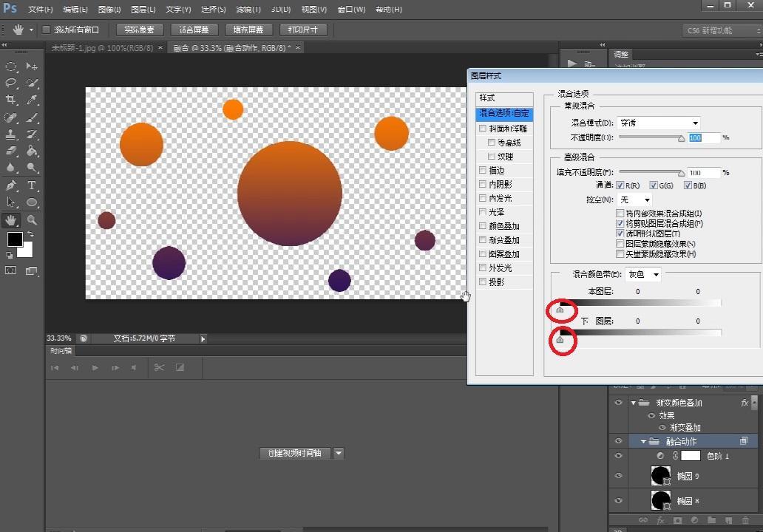Select the Lasso tool
Image resolution: width=763 pixels, height=532 pixels.
click(11, 83)
